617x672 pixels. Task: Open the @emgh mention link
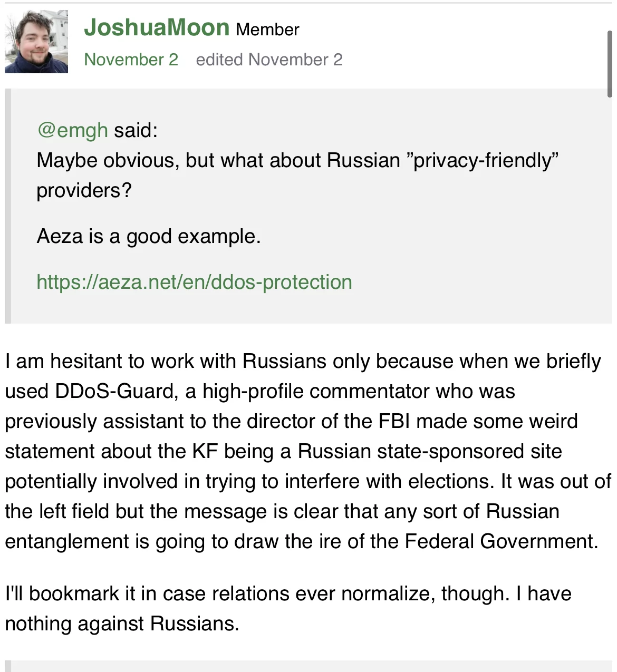coord(72,130)
